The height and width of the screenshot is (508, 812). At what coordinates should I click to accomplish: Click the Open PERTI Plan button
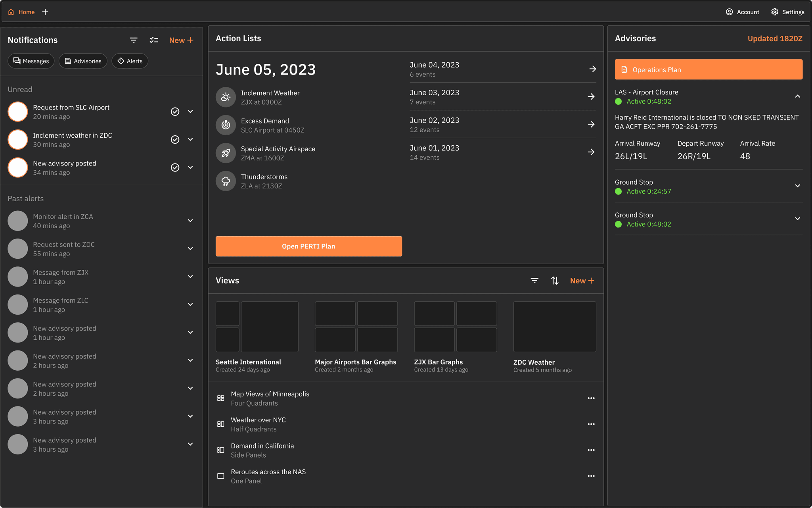coord(308,246)
